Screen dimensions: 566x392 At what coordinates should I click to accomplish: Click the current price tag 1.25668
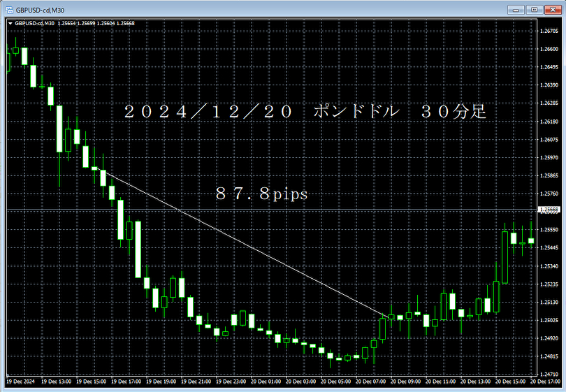[x=549, y=210]
